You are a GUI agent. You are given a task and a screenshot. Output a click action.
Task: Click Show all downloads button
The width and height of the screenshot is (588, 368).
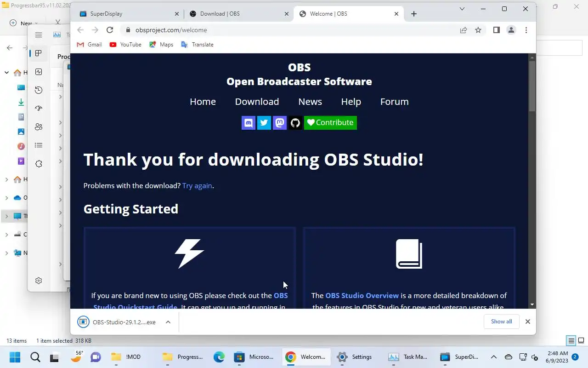point(501,322)
